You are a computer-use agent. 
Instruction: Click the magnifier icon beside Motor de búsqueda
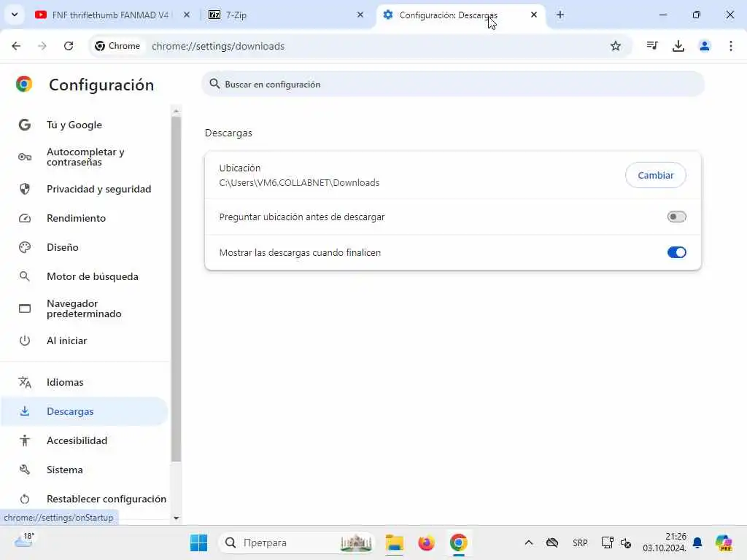tap(24, 276)
